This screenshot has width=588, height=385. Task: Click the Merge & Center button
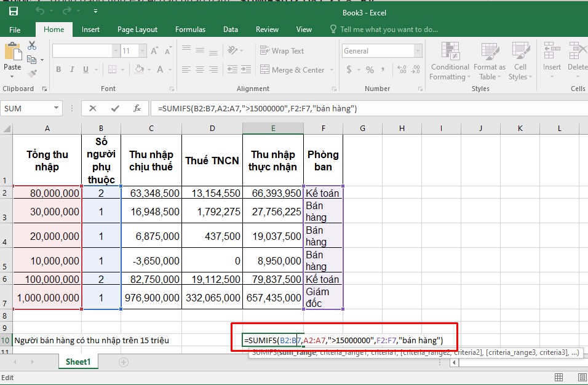(x=293, y=70)
